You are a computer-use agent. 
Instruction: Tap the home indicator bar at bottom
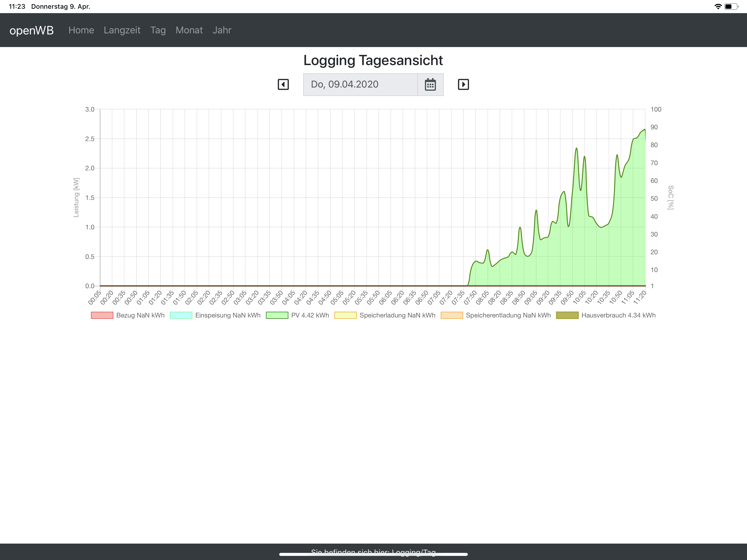373,554
